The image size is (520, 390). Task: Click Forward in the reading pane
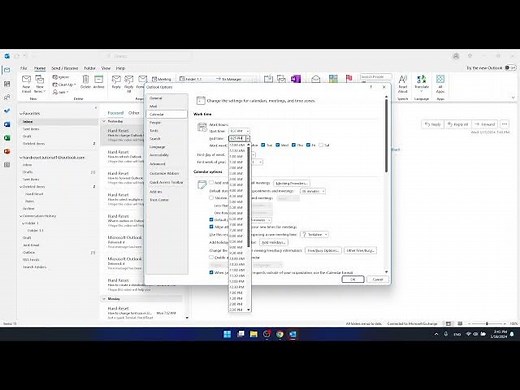pos(485,124)
